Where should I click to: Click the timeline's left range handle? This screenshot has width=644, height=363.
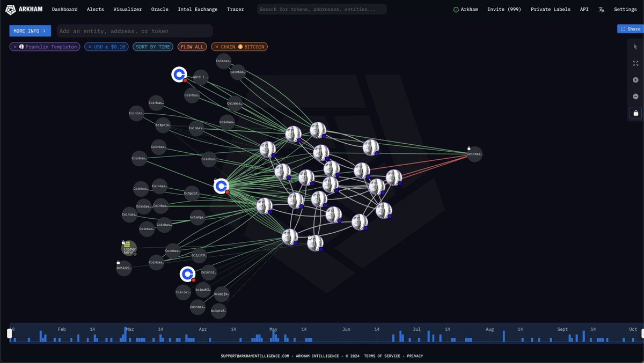(x=9, y=334)
